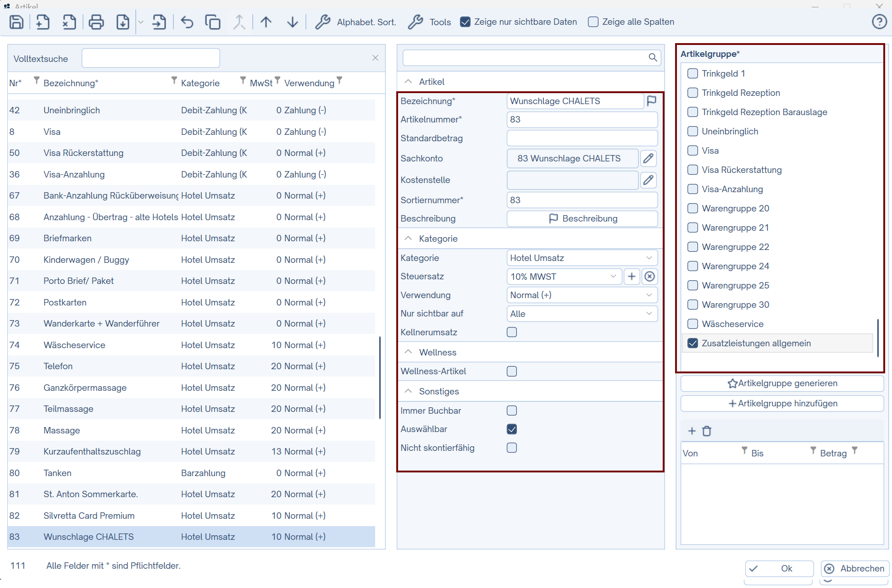Image resolution: width=892 pixels, height=588 pixels.
Task: Click the print icon
Action: point(96,22)
